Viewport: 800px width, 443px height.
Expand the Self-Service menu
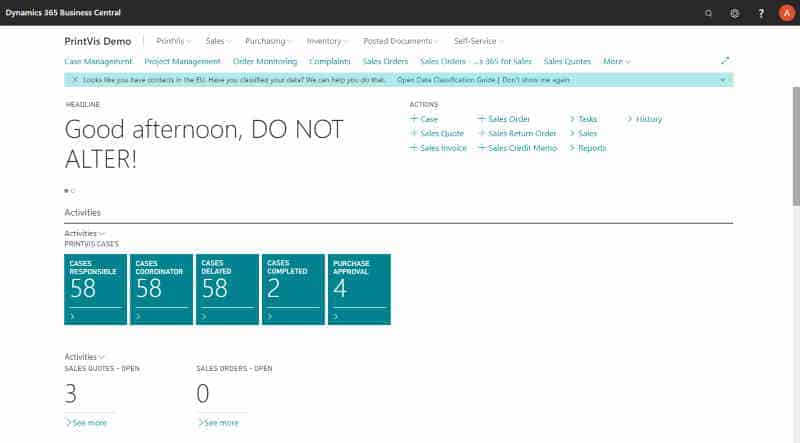coord(478,41)
